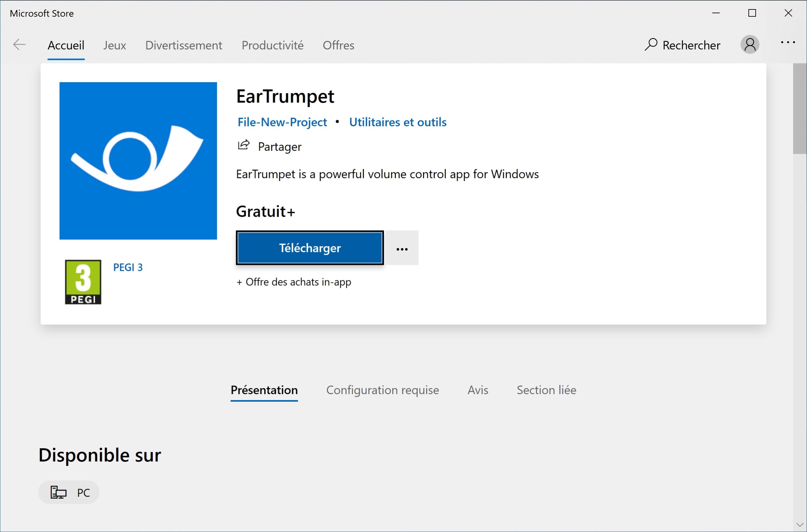Open more options next to Télécharger

pos(402,248)
